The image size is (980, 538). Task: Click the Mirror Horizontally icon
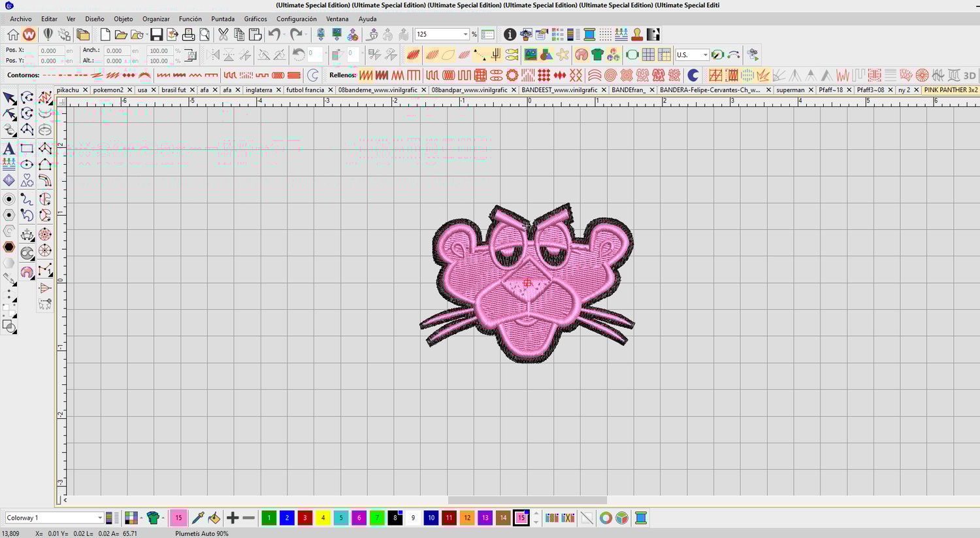coord(213,55)
